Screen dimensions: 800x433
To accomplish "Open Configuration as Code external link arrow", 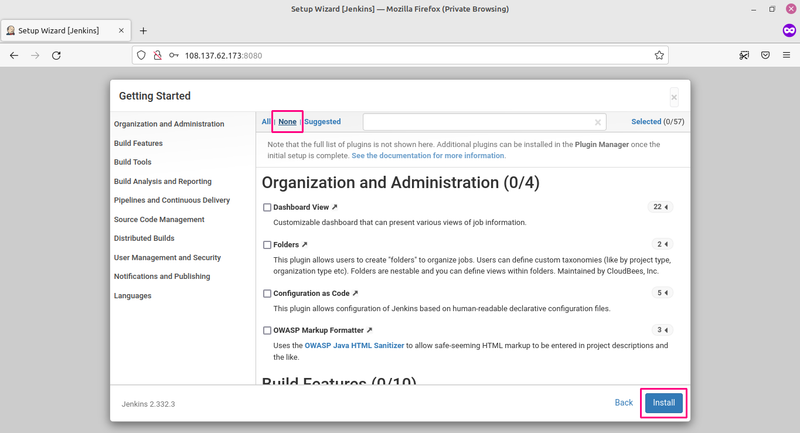I will pos(355,293).
